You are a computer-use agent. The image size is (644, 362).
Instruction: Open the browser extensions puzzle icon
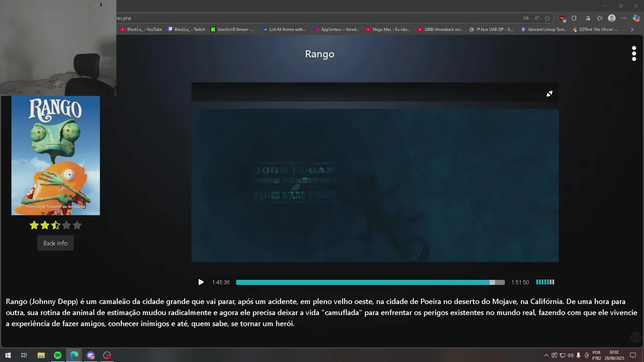tap(574, 18)
